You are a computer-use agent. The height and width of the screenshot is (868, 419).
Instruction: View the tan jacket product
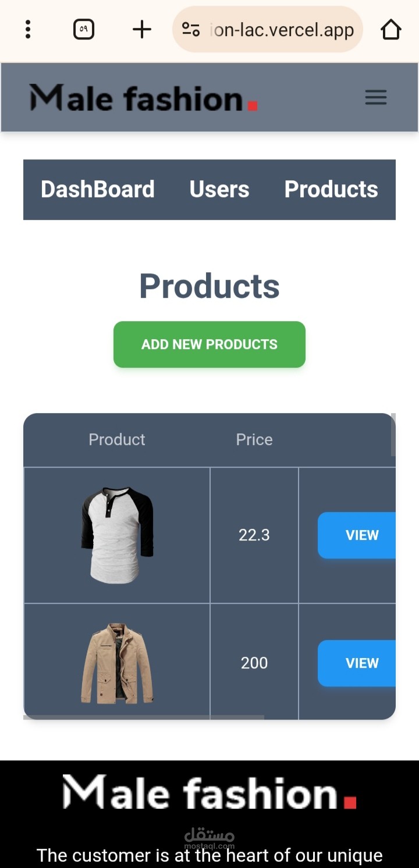point(357,663)
